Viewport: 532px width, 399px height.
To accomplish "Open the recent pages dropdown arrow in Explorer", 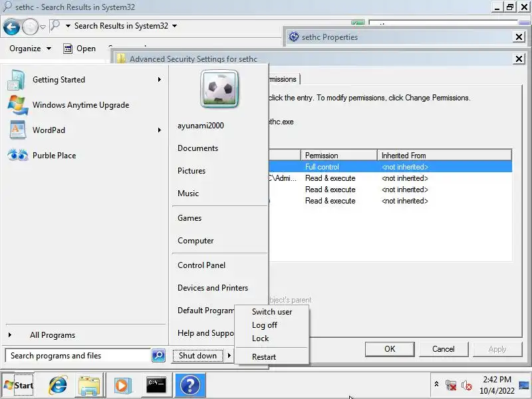I will click(43, 27).
